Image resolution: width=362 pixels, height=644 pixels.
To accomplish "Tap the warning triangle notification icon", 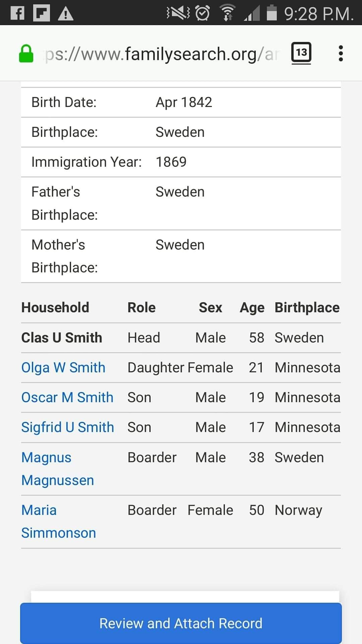I will 66,13.
